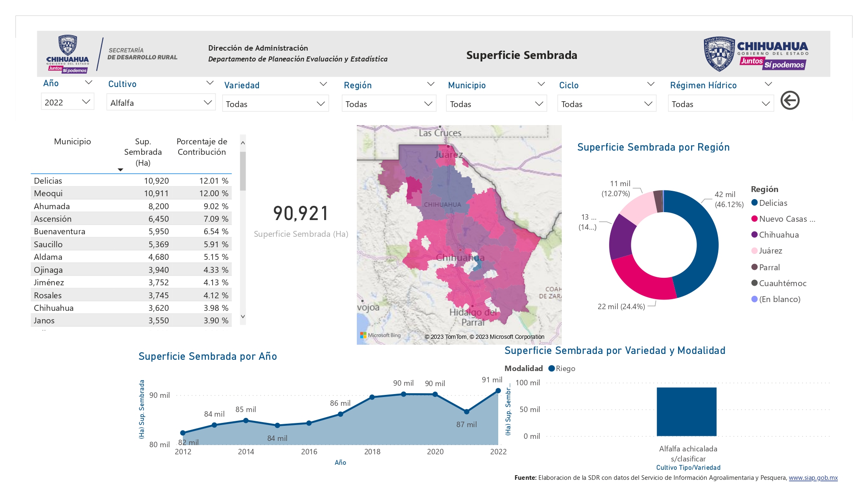Click the Superficie Sembrada por Región title
Viewport: 868px width, 502px height.
pos(653,147)
